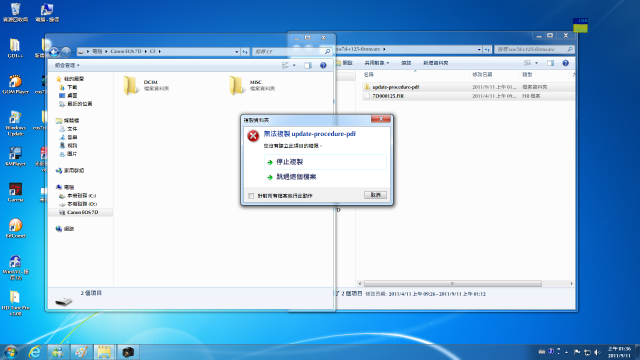Select Canon EOS 7D in navigation pane
640x360 pixels.
pos(80,213)
